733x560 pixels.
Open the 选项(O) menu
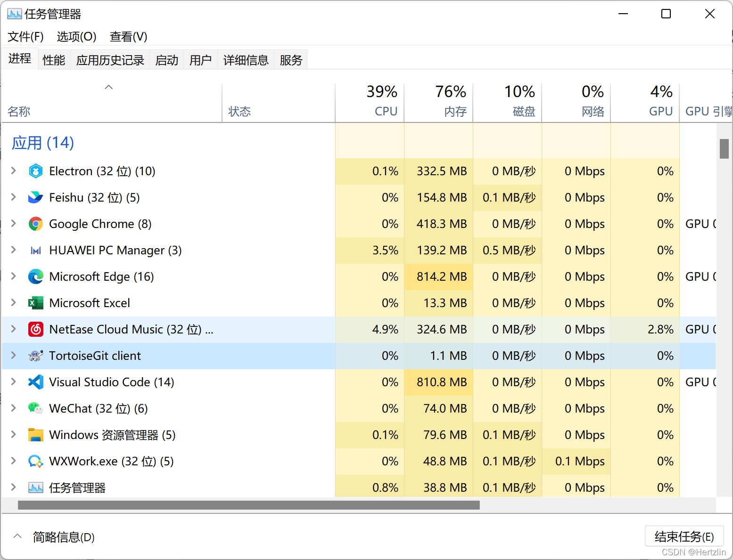77,37
